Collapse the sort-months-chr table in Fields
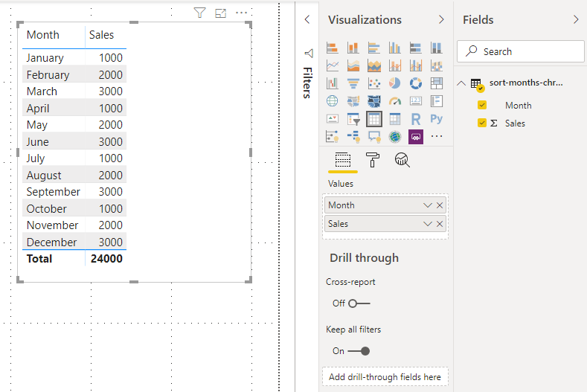The height and width of the screenshot is (392, 587). (x=462, y=83)
